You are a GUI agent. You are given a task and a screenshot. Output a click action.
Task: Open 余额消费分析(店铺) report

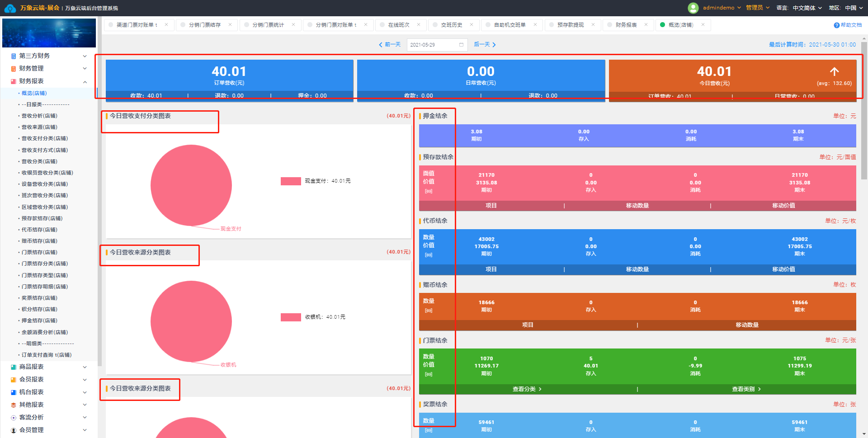pyautogui.click(x=45, y=333)
